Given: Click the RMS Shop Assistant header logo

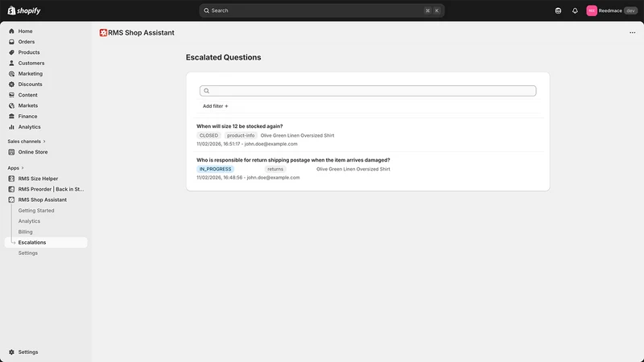Looking at the screenshot, I should pyautogui.click(x=103, y=33).
